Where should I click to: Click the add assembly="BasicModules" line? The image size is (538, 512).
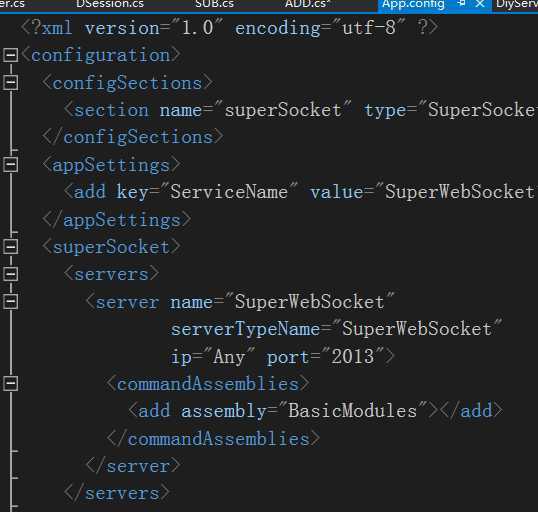click(316, 411)
